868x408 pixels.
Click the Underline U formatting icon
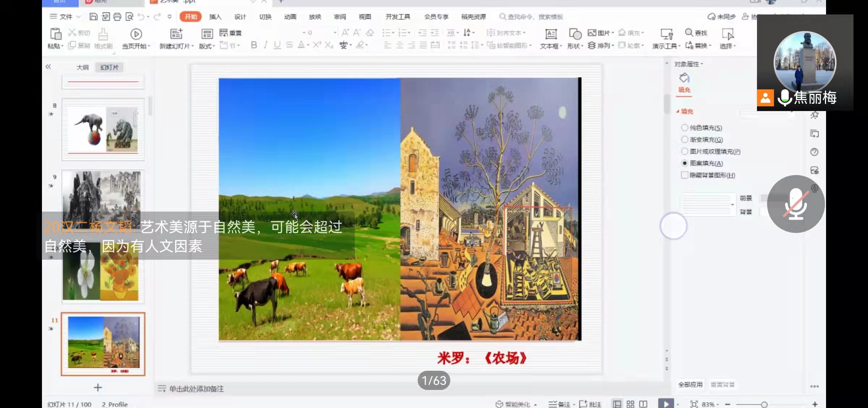pos(277,45)
